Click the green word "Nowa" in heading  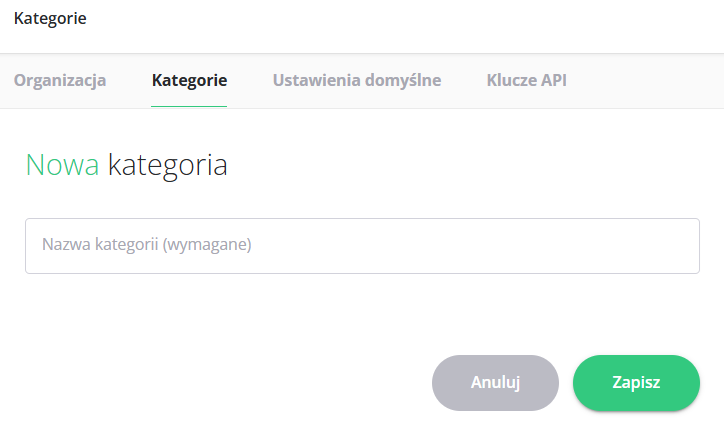[x=62, y=165]
